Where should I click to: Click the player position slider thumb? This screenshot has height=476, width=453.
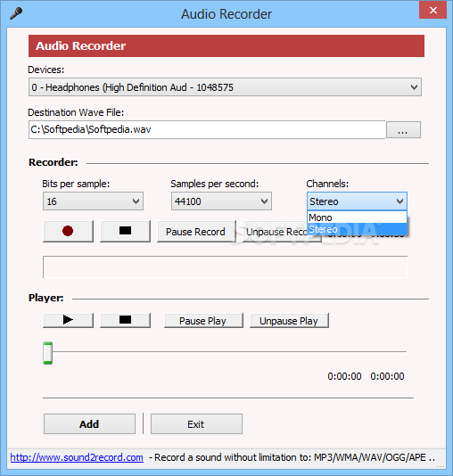pos(47,353)
